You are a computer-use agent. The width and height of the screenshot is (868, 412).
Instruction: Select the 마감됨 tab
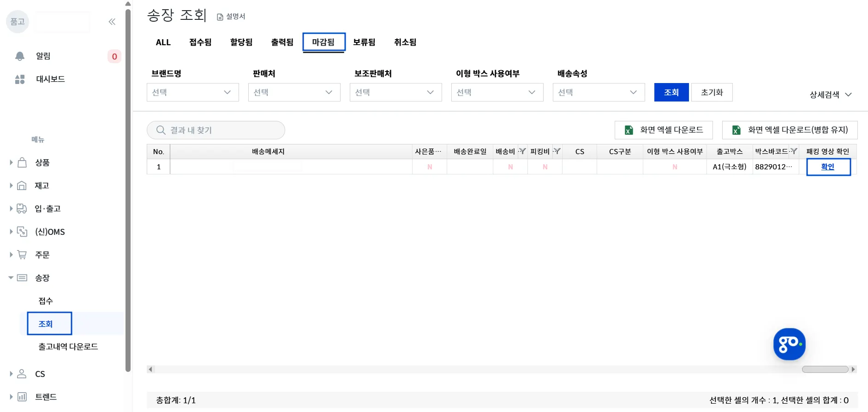(x=323, y=42)
